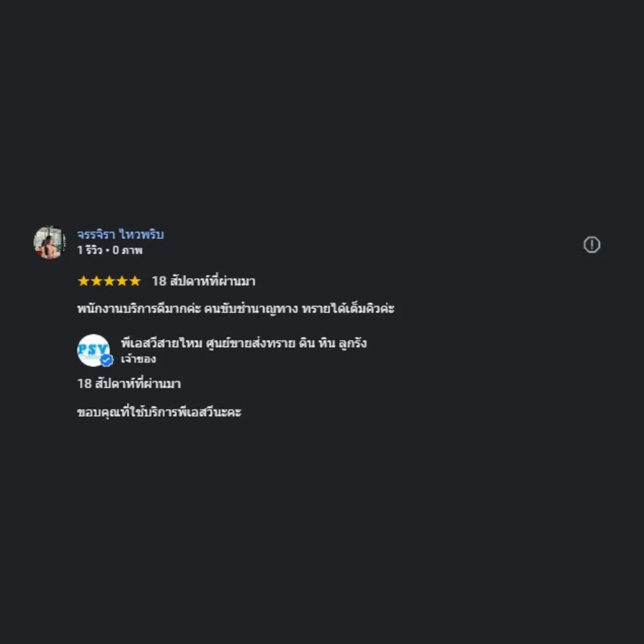Image resolution: width=644 pixels, height=644 pixels.
Task: Click the report review flag icon
Action: (591, 245)
